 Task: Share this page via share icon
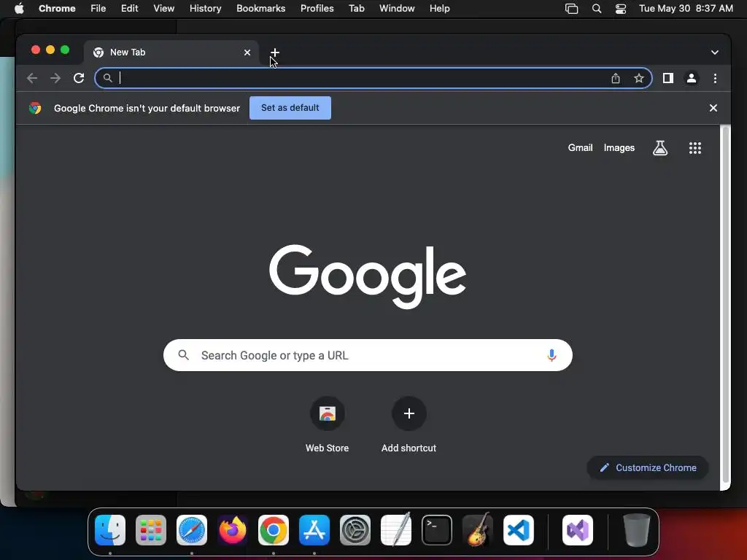616,78
